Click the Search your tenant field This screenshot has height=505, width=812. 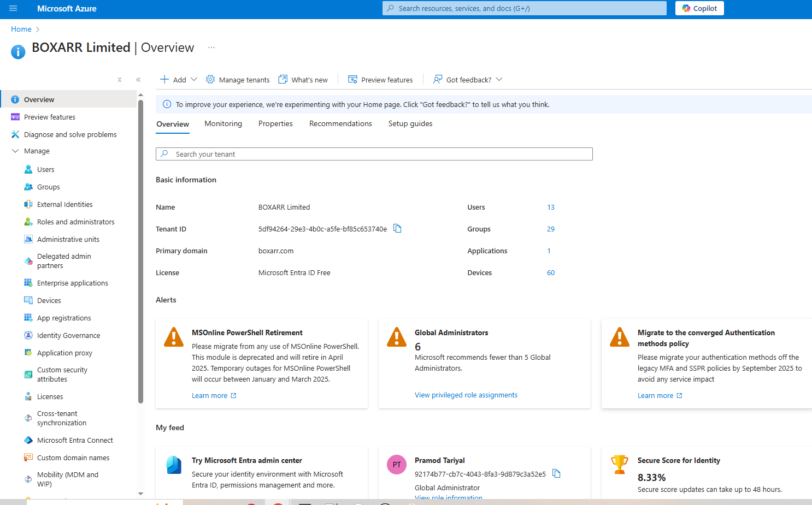(x=374, y=154)
